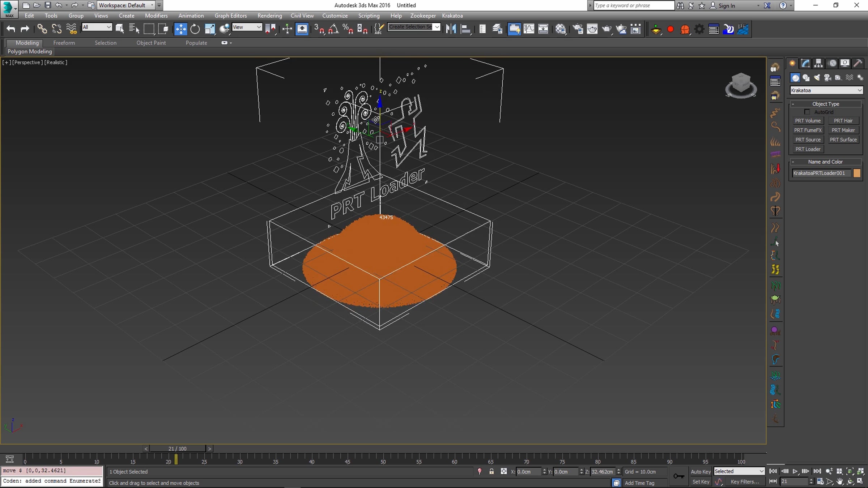
Task: Open the Krakatoa menu
Action: coord(452,16)
